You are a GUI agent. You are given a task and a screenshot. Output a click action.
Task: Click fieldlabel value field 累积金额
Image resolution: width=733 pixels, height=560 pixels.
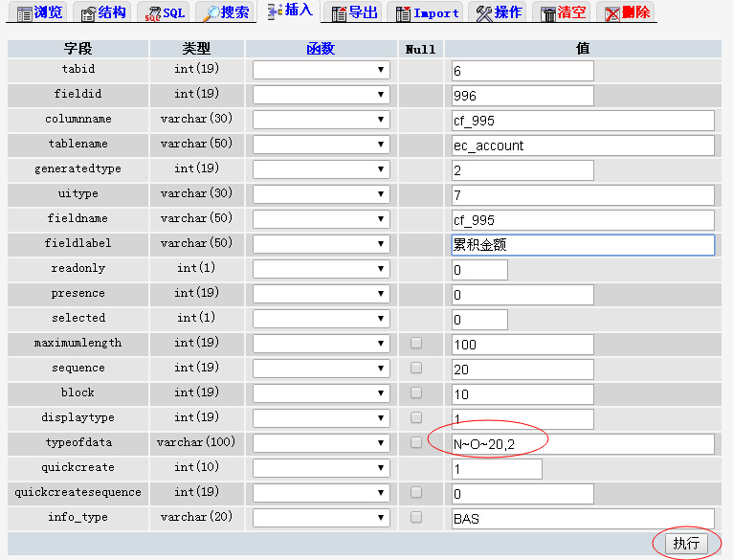[x=583, y=245]
